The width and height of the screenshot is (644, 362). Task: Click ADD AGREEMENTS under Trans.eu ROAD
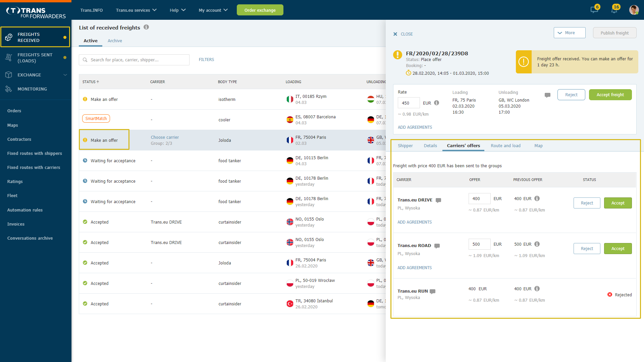tap(415, 268)
